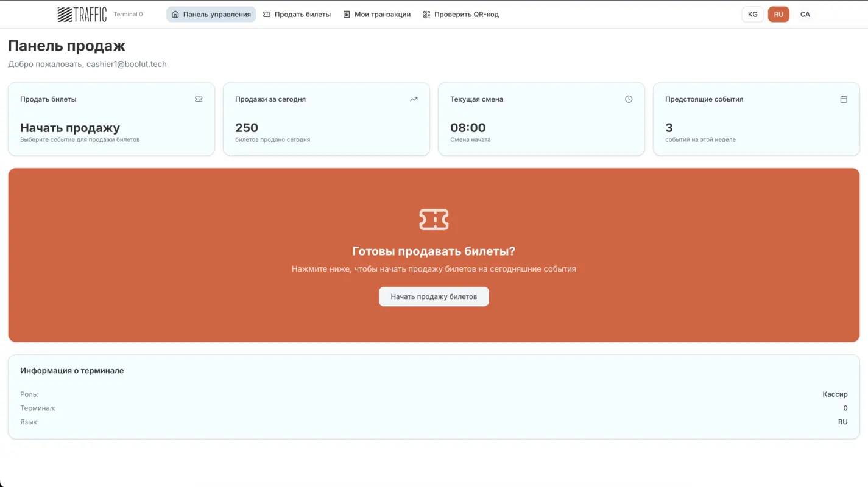Click the Начать продажу билетов button
The height and width of the screenshot is (487, 868).
click(434, 296)
